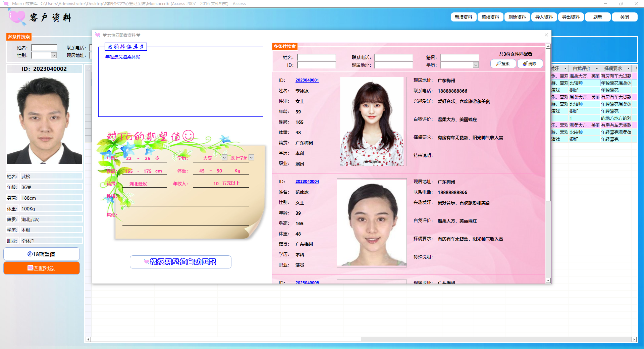Click the 籍贯 input in dialog search

click(x=460, y=57)
